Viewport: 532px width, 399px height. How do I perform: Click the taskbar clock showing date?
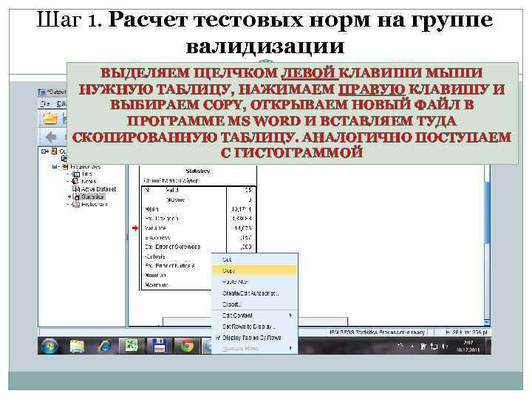click(x=468, y=346)
